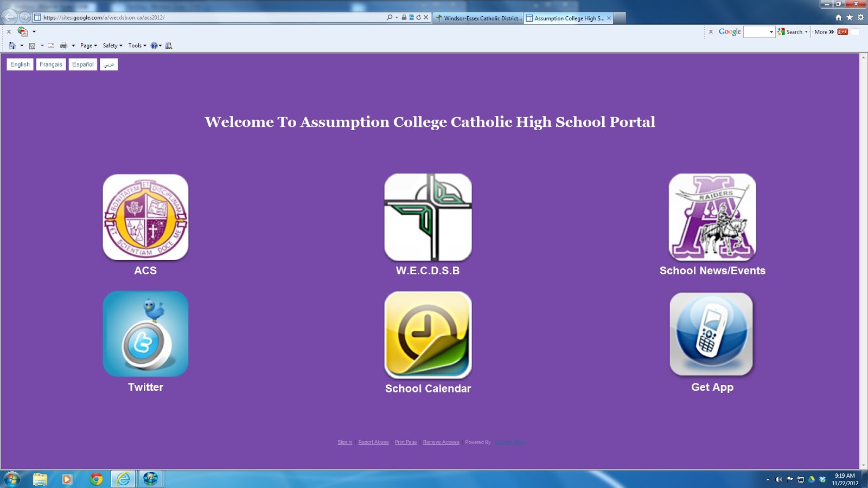Refresh the page with the reload icon
The image size is (868, 488).
click(418, 17)
